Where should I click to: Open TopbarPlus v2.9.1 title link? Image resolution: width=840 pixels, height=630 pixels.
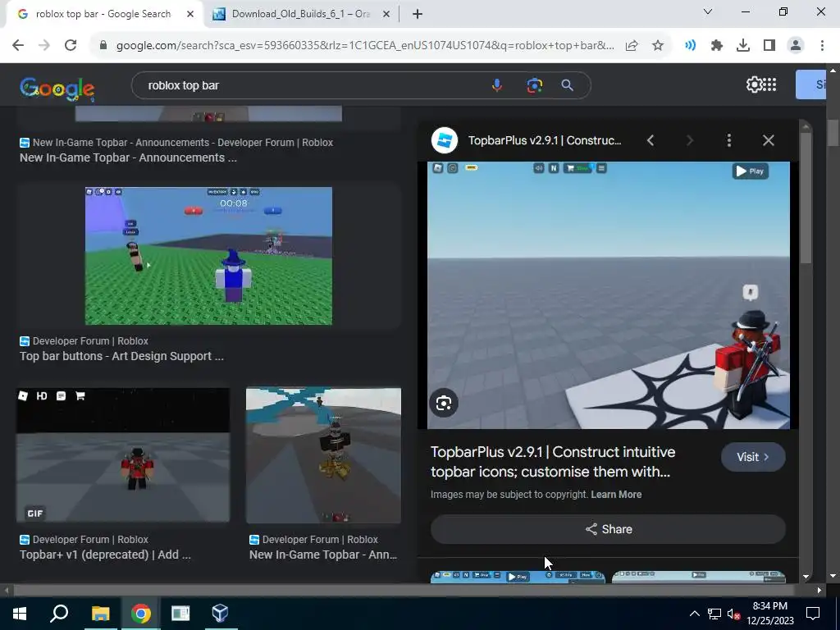tap(554, 462)
